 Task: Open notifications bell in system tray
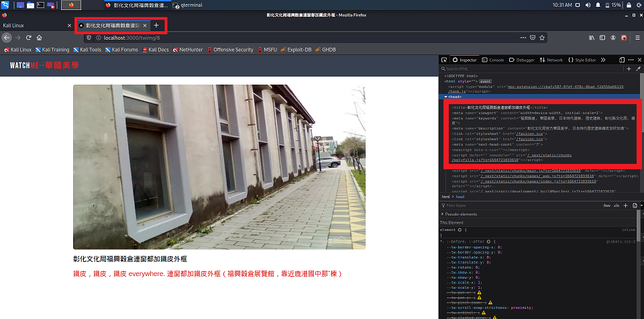(598, 5)
